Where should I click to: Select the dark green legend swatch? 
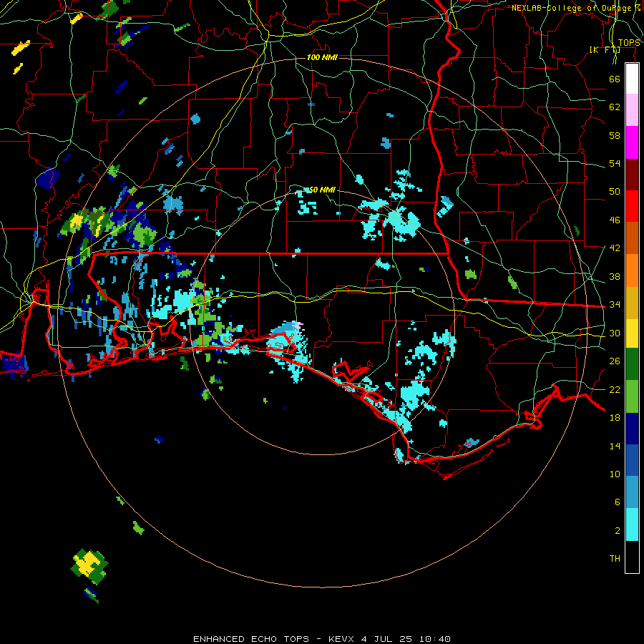tap(632, 364)
